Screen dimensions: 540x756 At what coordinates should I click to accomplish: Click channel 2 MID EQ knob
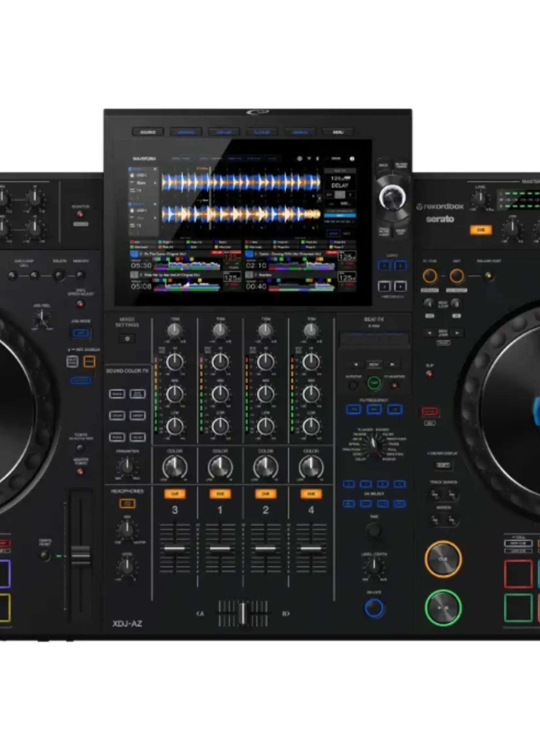[265, 394]
